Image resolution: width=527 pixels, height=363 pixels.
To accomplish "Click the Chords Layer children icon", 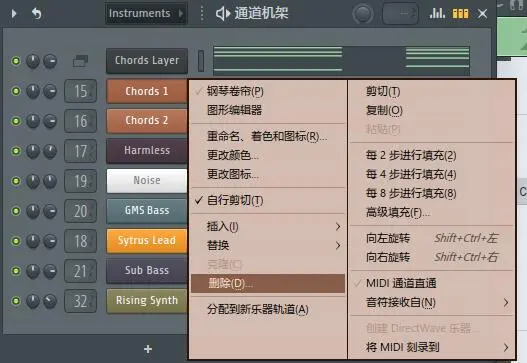I will click(x=80, y=61).
